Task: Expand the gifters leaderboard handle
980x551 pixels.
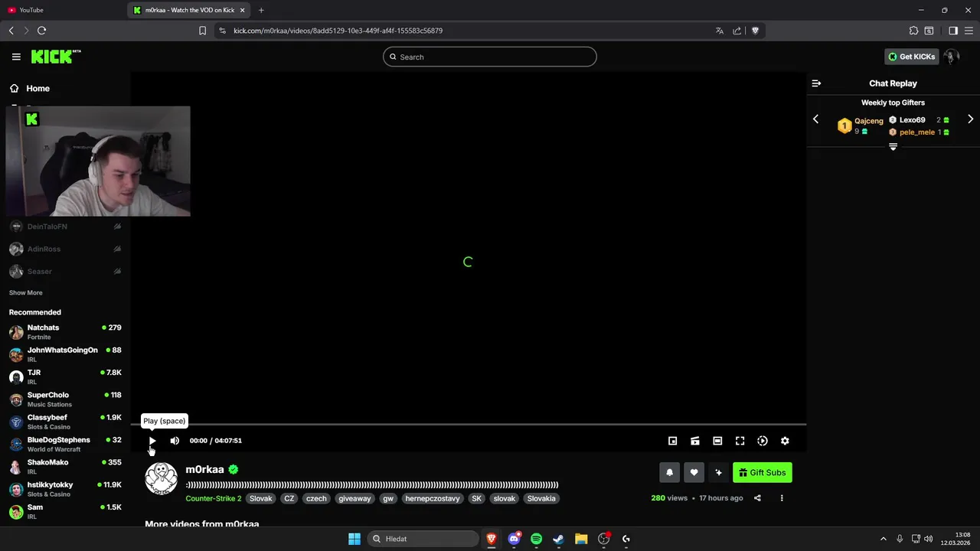Action: 893,147
